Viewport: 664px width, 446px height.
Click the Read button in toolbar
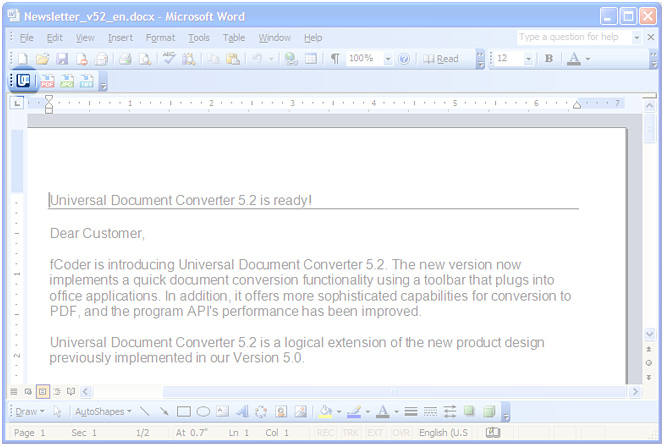pyautogui.click(x=441, y=59)
